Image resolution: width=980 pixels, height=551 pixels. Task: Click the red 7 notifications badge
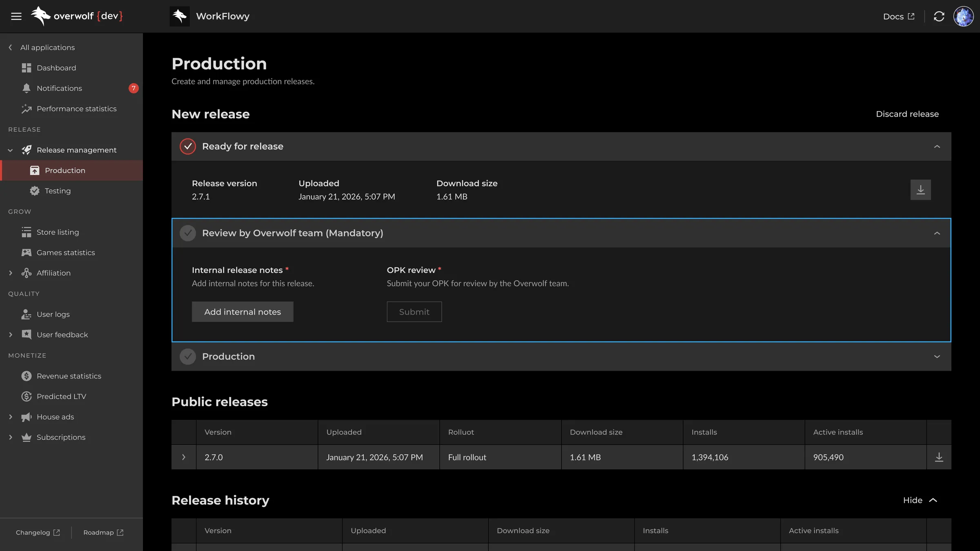[x=134, y=88]
